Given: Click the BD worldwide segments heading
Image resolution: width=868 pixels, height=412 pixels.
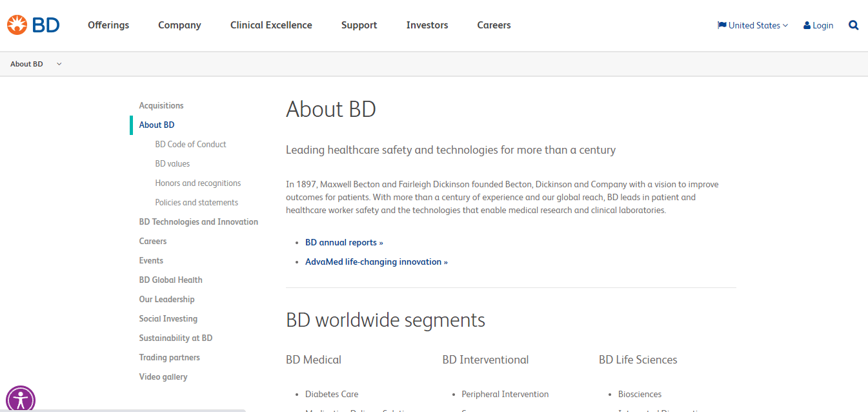Looking at the screenshot, I should [385, 320].
